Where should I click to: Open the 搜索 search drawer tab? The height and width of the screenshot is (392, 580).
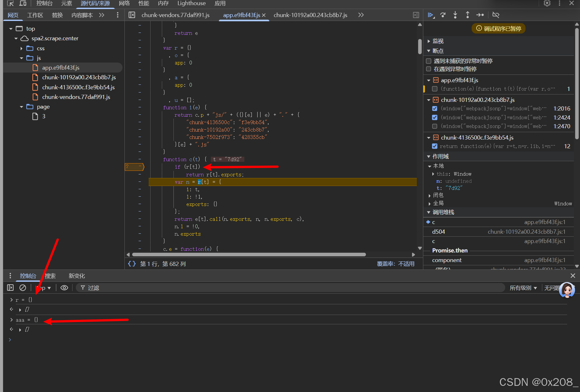[x=50, y=276]
